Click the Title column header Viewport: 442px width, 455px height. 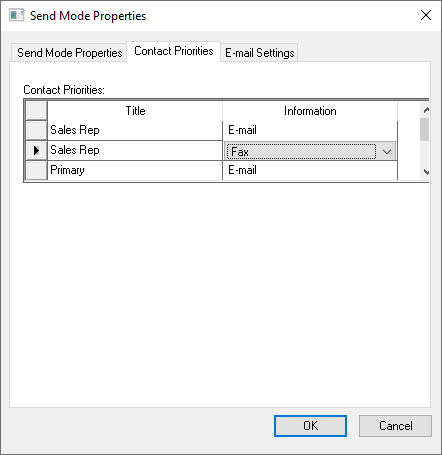[135, 111]
